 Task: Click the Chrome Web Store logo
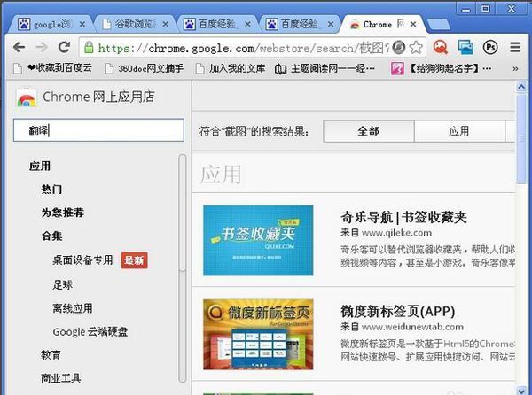[x=27, y=97]
